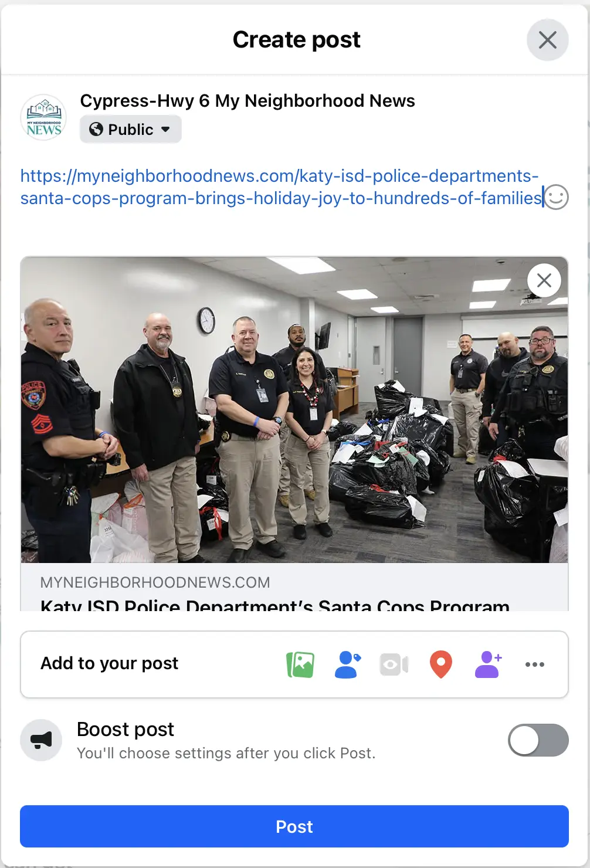Click the Tag people icon

(347, 664)
